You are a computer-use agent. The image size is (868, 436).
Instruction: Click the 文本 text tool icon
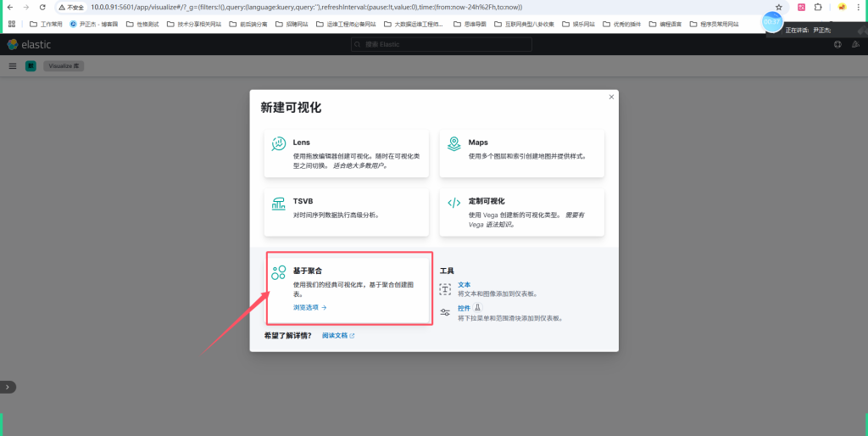[x=446, y=288]
